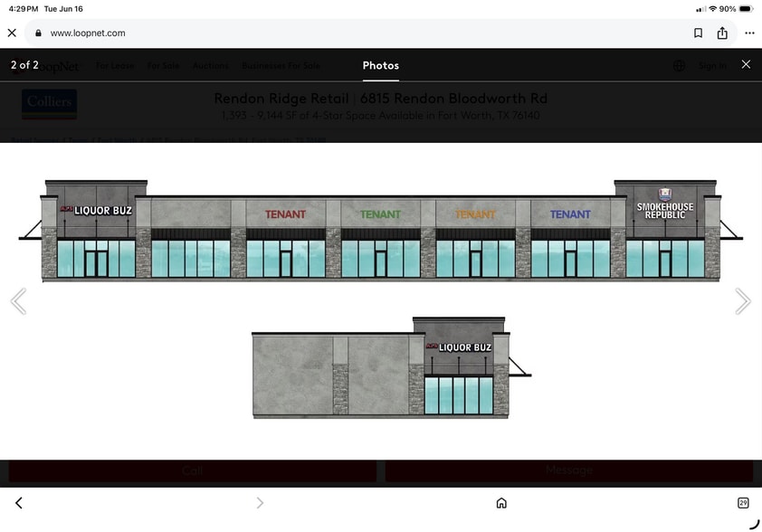
Task: Click the green TENANT sign
Action: [380, 214]
